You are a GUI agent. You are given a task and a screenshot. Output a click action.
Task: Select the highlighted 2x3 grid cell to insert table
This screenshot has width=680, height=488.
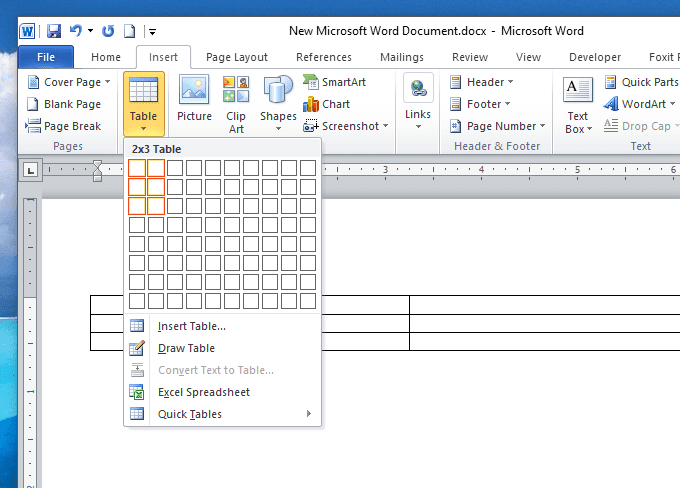click(x=156, y=206)
